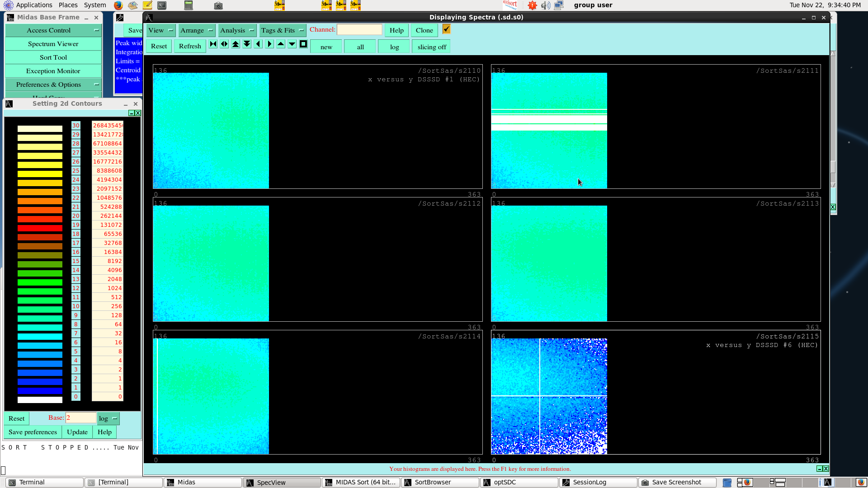Open the Arrange dropdown menu
868x488 pixels.
[196, 30]
